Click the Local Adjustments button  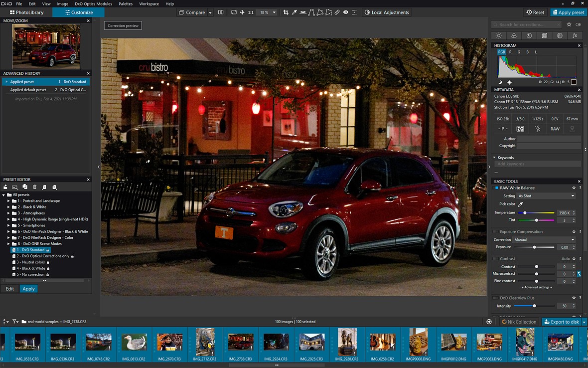pos(386,12)
